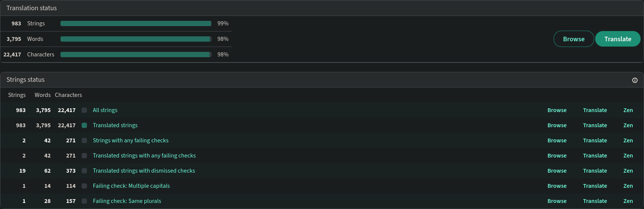Click the Characters 98% progress bar
This screenshot has height=209, width=644.
(x=136, y=55)
